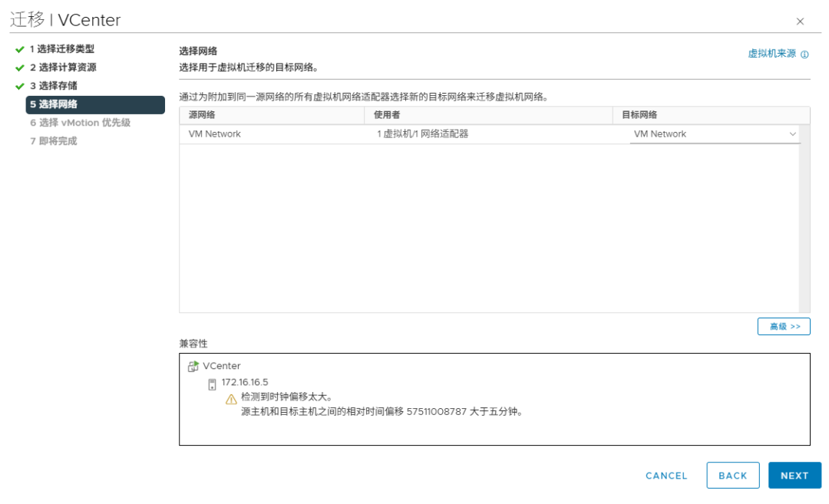Click the VCenter VM icon in compatibility box
Screen dimensions: 829x504
pos(193,366)
